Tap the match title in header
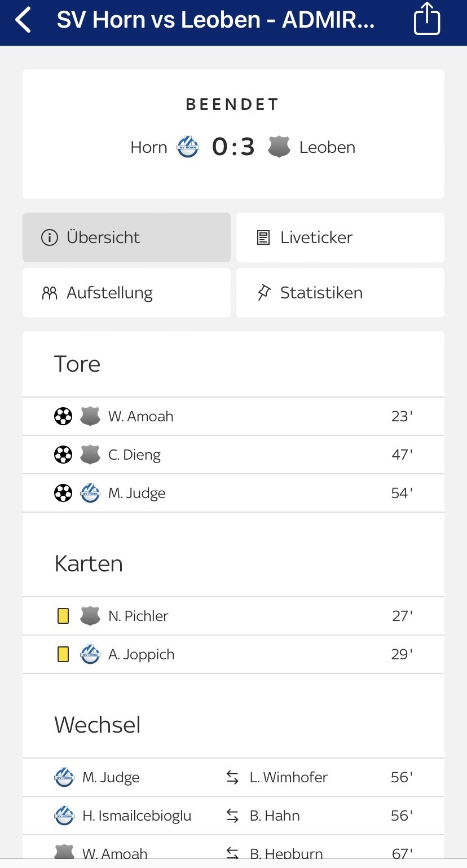This screenshot has width=467, height=868. (x=215, y=20)
